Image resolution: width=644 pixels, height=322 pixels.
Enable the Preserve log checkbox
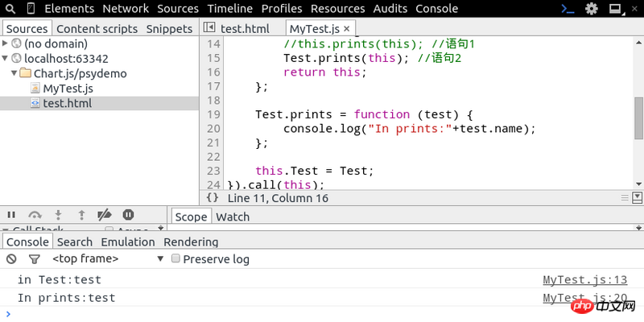[175, 259]
